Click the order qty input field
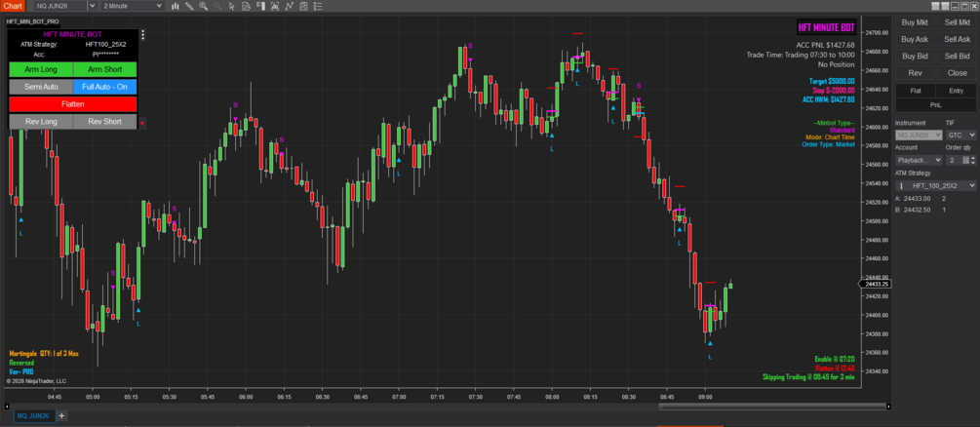 click(x=953, y=160)
